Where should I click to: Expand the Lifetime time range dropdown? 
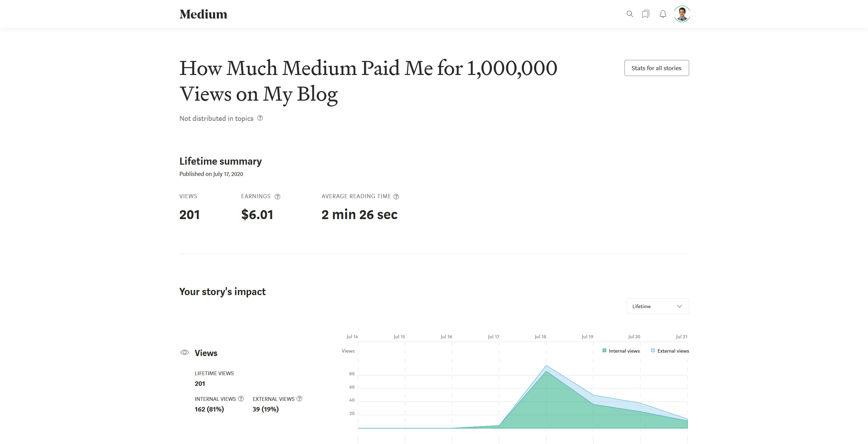(x=658, y=306)
